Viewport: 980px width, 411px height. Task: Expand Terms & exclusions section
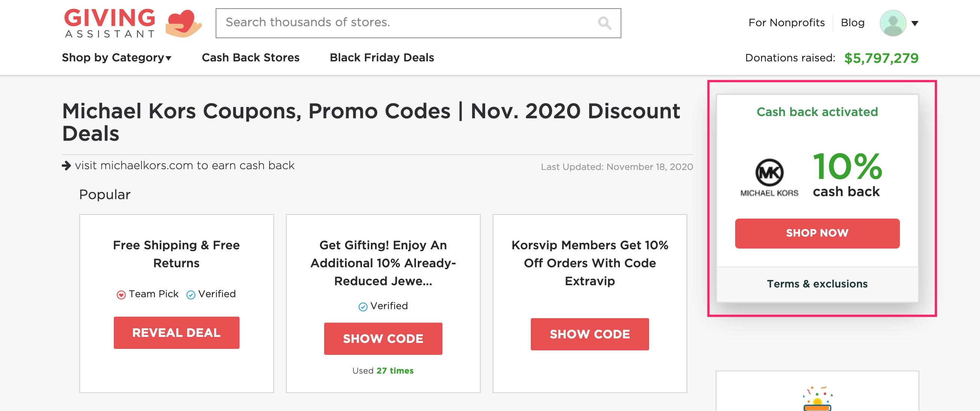817,284
